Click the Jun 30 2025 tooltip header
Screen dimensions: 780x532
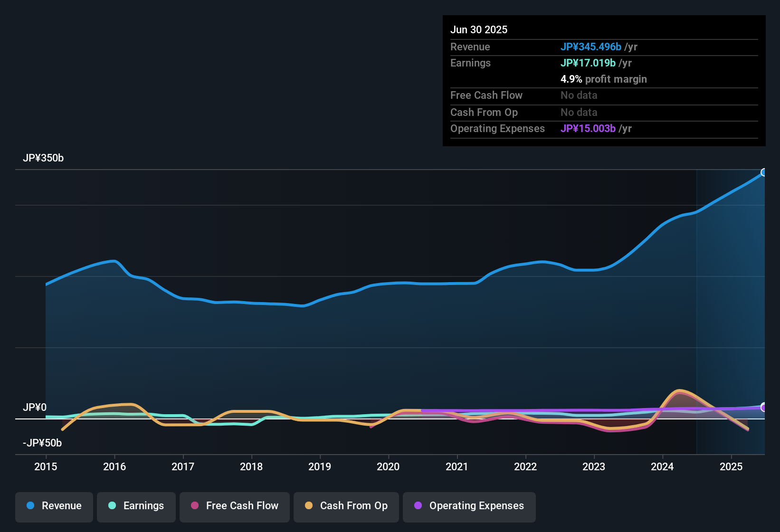(x=479, y=29)
